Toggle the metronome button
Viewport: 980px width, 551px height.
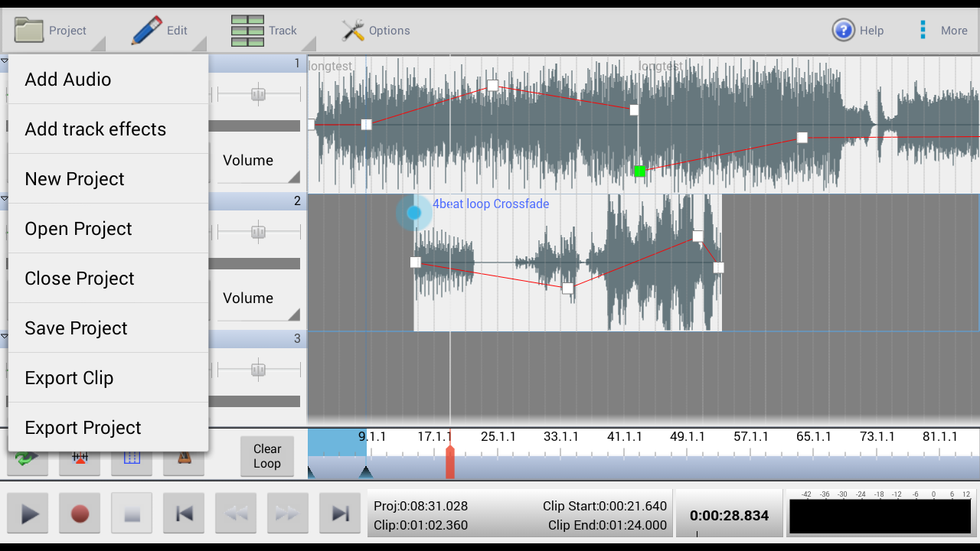click(x=184, y=461)
